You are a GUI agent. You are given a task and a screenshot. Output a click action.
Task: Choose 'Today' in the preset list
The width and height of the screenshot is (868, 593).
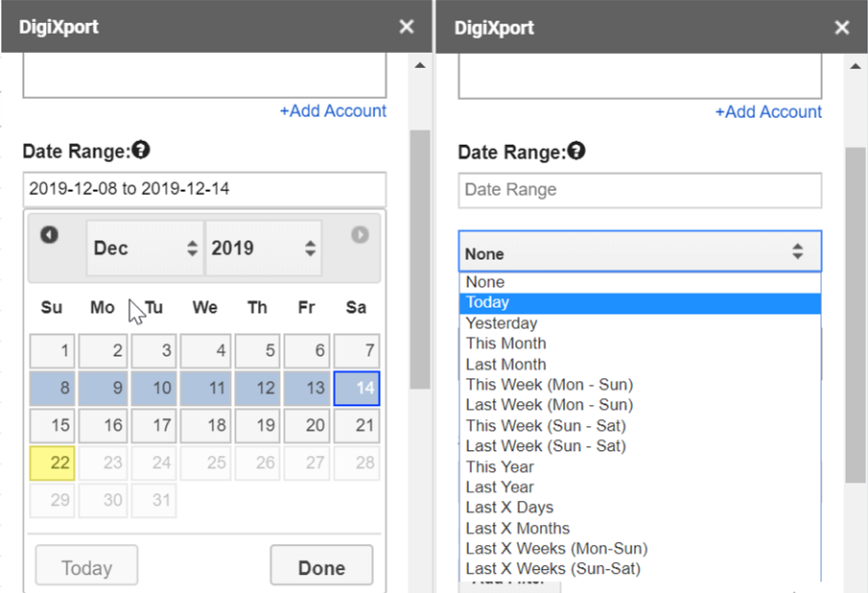(x=640, y=303)
